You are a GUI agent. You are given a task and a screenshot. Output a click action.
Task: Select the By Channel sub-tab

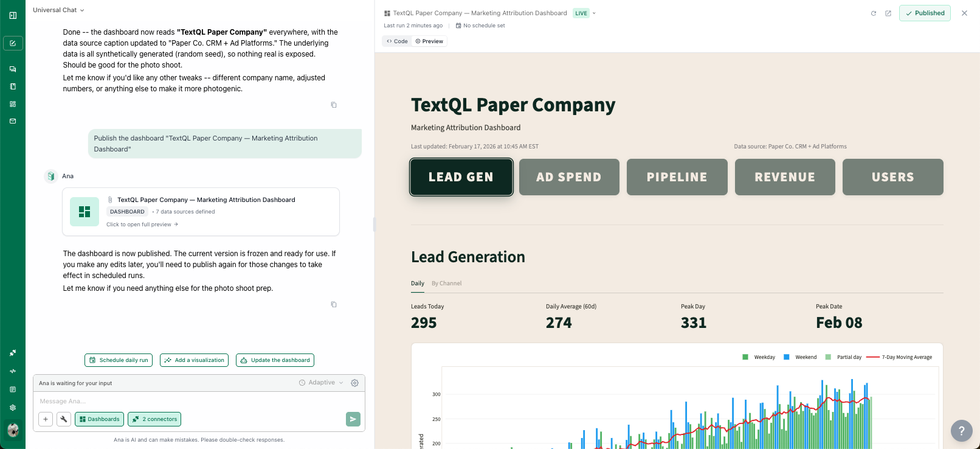[446, 284]
